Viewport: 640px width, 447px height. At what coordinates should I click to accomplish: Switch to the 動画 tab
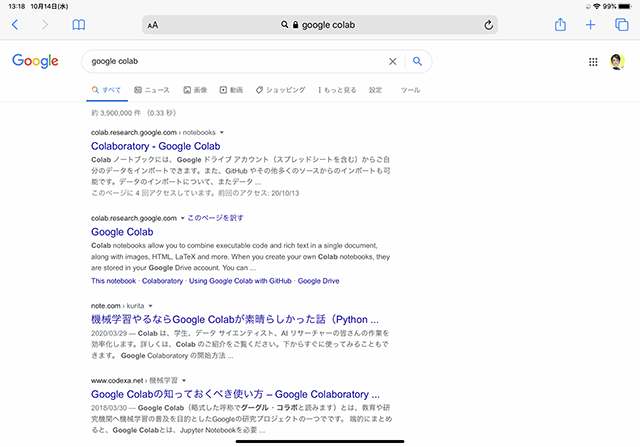[x=231, y=90]
